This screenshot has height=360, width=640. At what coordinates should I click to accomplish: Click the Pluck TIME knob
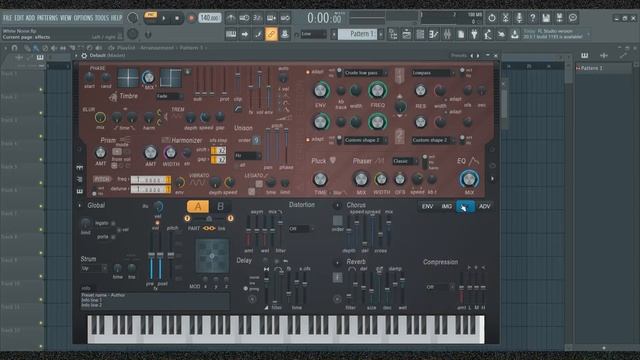320,179
